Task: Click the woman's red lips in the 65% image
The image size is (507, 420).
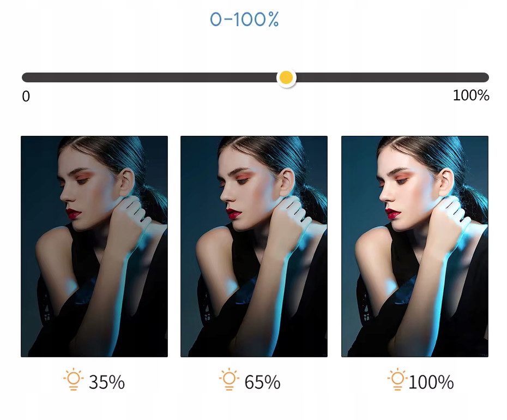Action: (233, 214)
